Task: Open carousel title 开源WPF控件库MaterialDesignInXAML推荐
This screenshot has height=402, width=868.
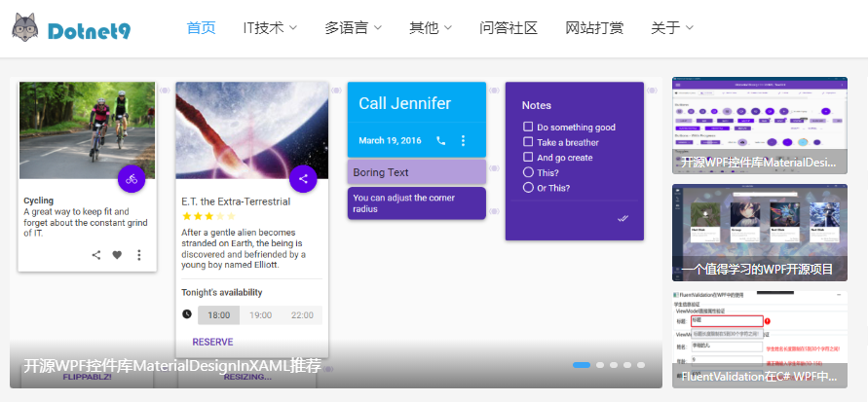Action: pos(172,366)
